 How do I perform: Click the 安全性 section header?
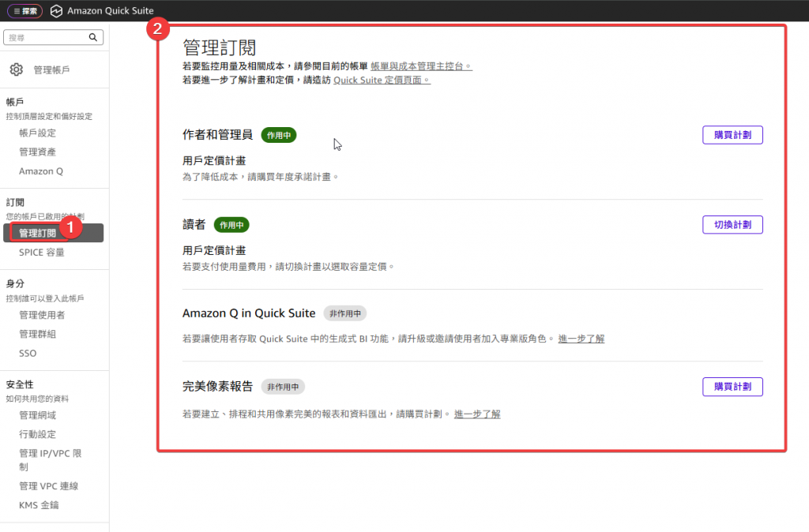(x=20, y=384)
